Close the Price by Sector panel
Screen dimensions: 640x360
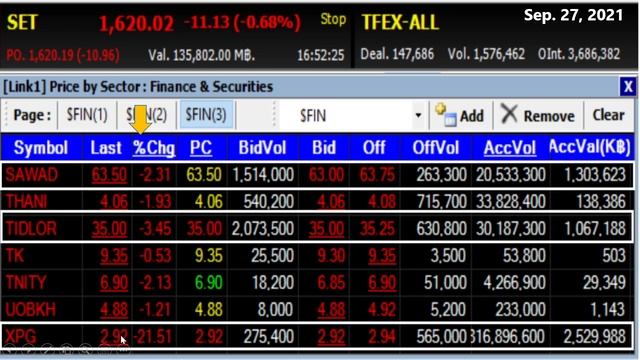[x=628, y=87]
